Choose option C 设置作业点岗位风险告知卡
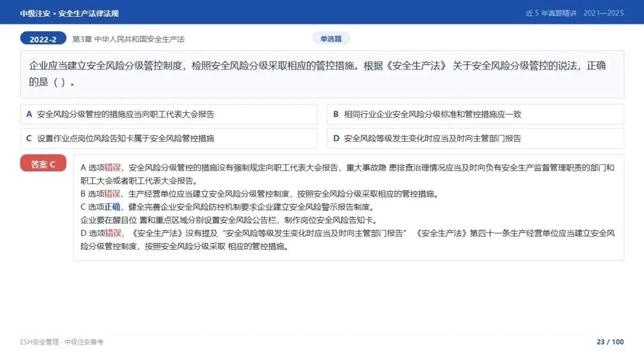The width and height of the screenshot is (644, 363). pos(168,139)
